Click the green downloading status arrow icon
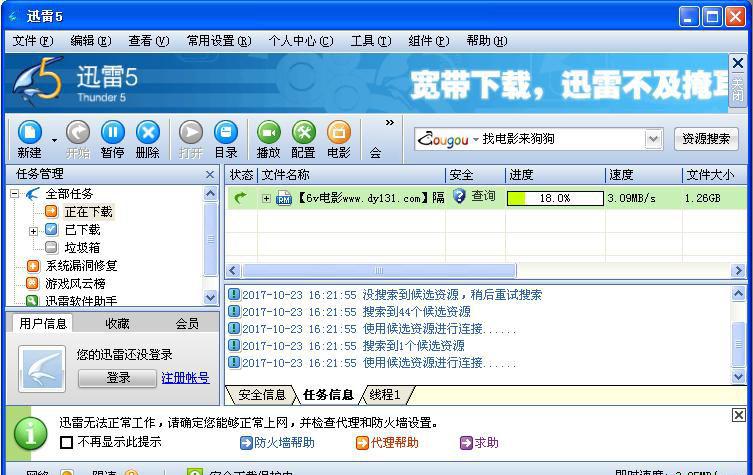This screenshot has width=753, height=475. [240, 197]
